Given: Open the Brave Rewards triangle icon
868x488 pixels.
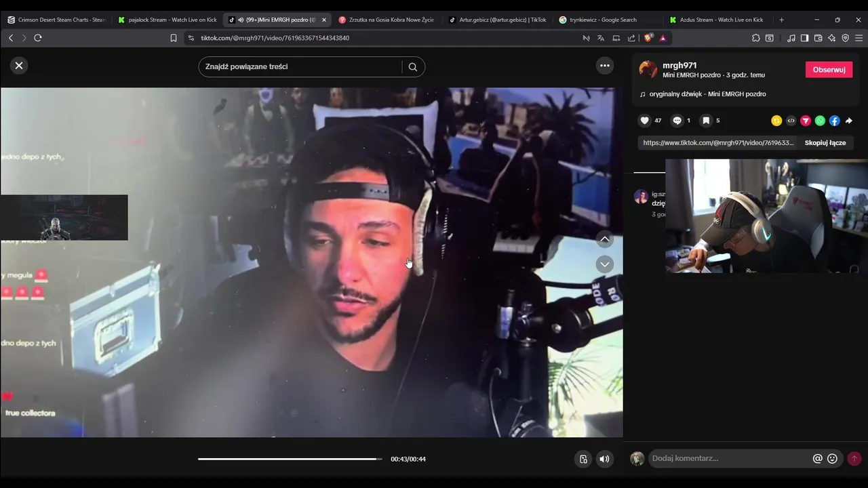Looking at the screenshot, I should [663, 38].
